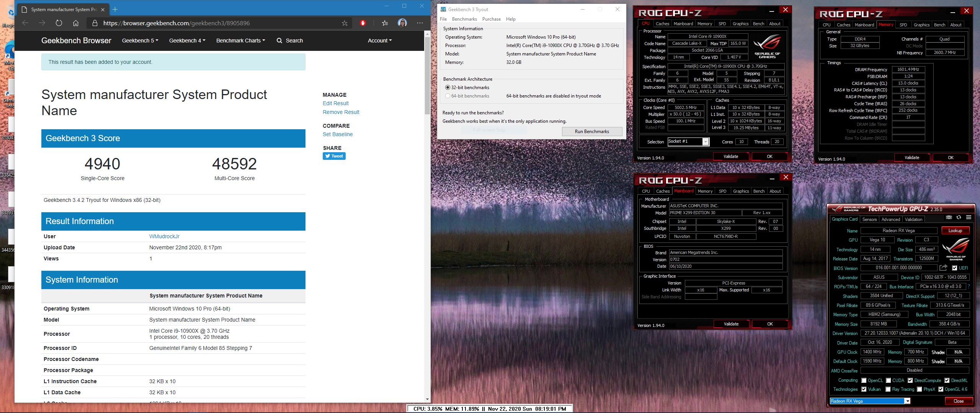Screen dimensions: 980x413
Task: Click the ROG logo in GPU-Z window
Action: coord(955,249)
